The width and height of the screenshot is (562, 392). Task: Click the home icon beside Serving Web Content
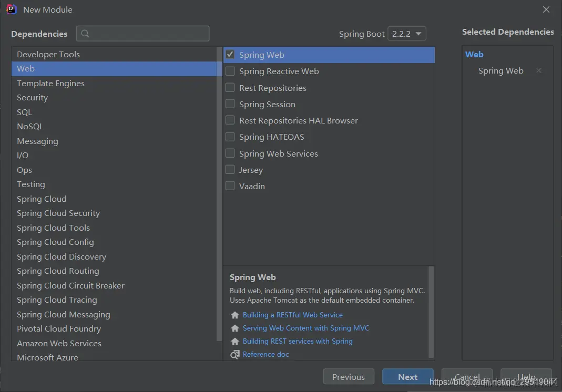(x=235, y=328)
